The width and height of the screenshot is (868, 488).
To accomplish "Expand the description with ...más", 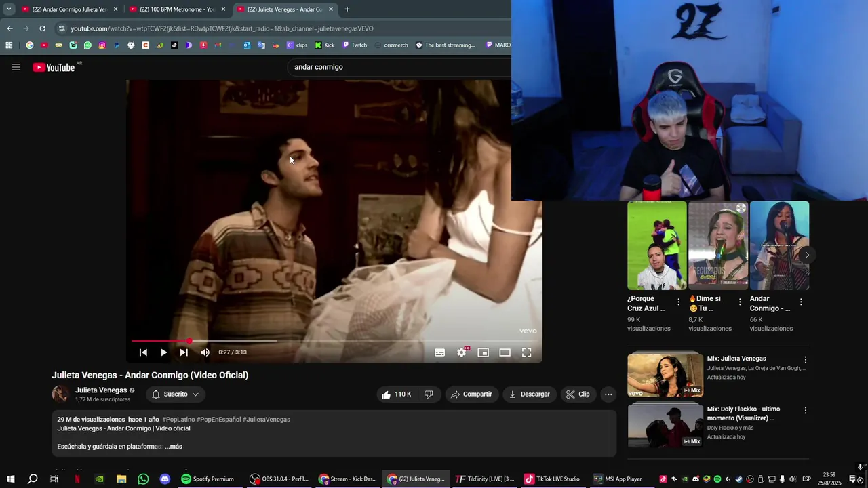I will tap(174, 447).
